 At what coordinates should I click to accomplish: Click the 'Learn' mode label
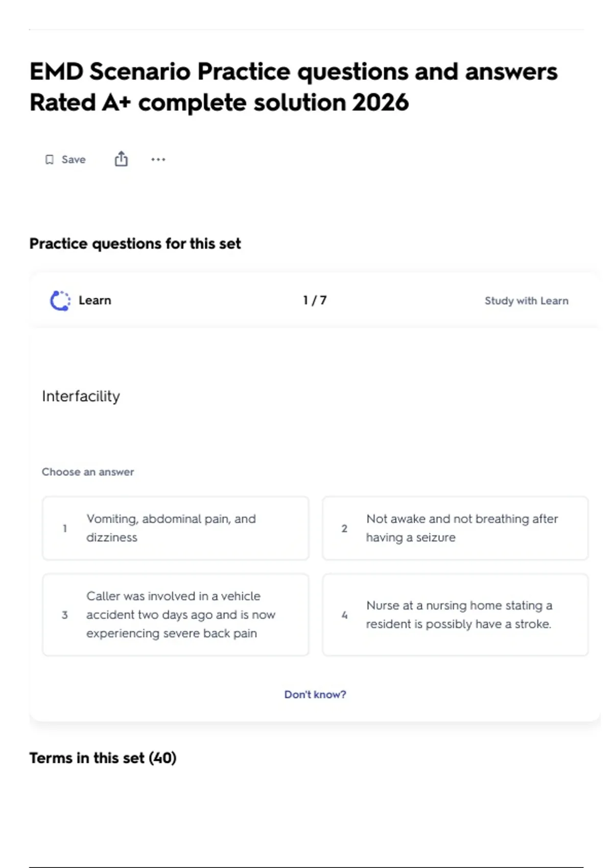click(x=95, y=300)
